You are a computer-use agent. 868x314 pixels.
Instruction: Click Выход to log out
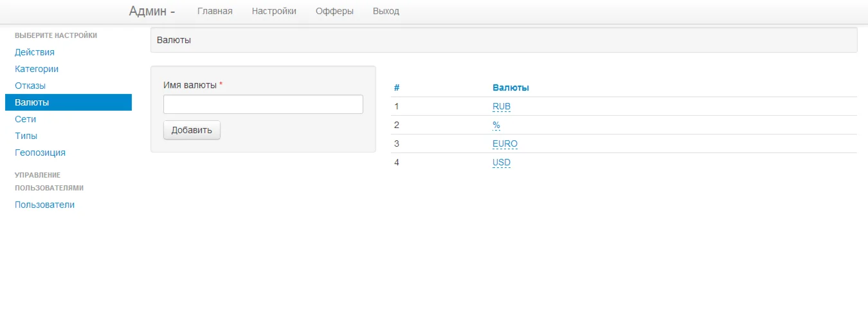point(386,11)
